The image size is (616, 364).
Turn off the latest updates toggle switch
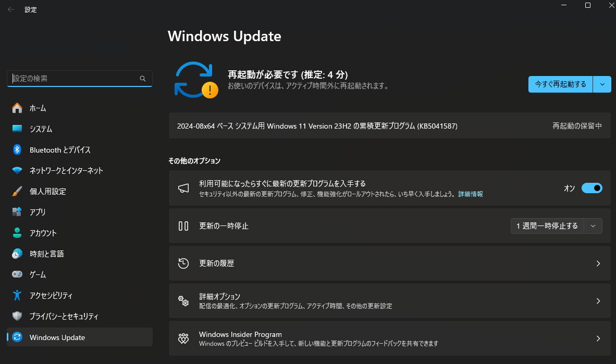click(592, 188)
